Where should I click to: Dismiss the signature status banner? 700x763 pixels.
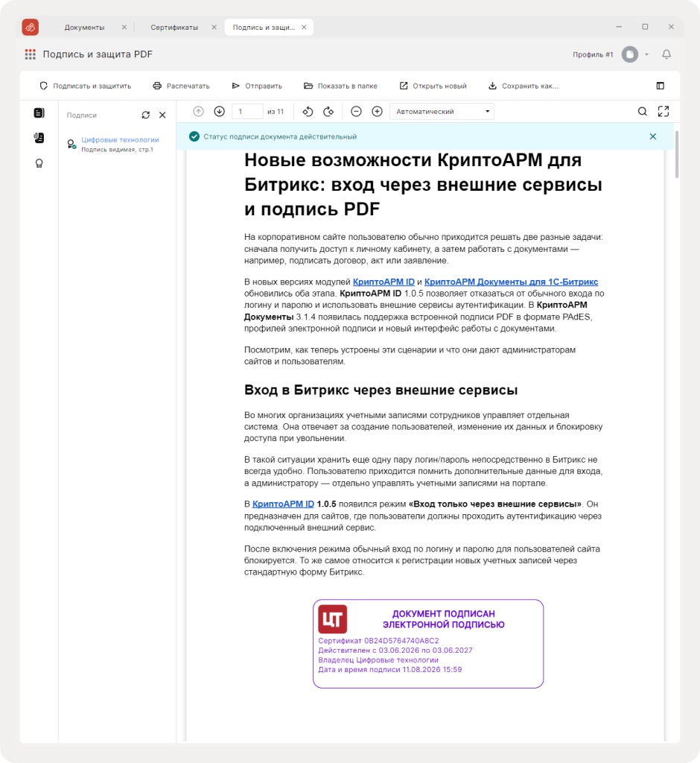point(653,137)
